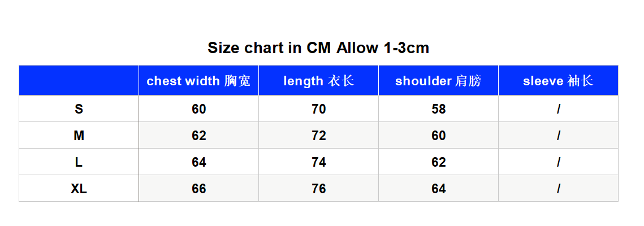The image size is (644, 226).
Task: Select the length column header
Action: pos(319,81)
